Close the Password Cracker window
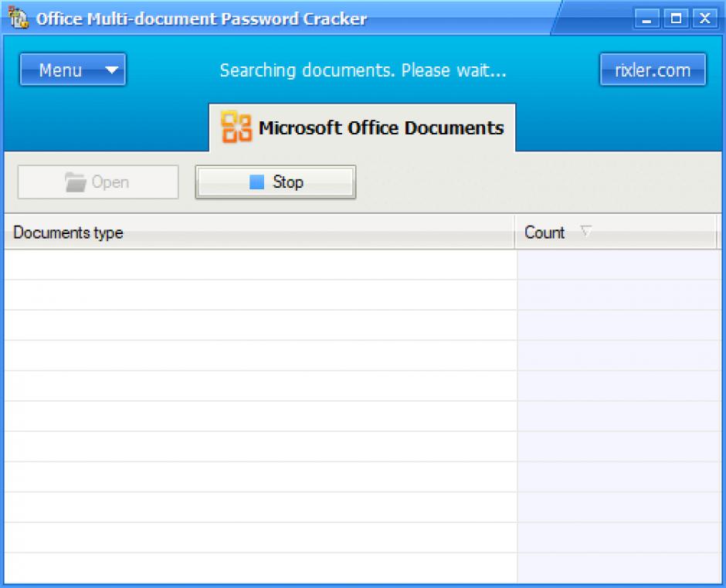Screen dimensions: 726x588 (x=704, y=19)
